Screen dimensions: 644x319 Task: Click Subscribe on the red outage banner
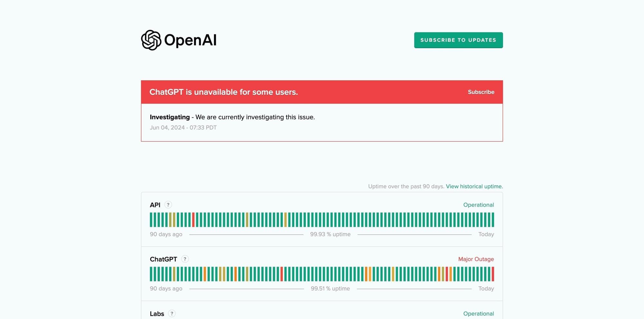481,92
